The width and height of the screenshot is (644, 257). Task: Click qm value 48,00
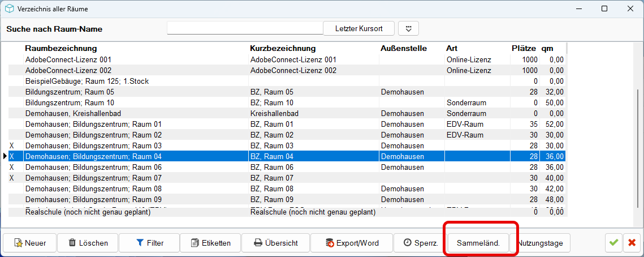coord(554,199)
